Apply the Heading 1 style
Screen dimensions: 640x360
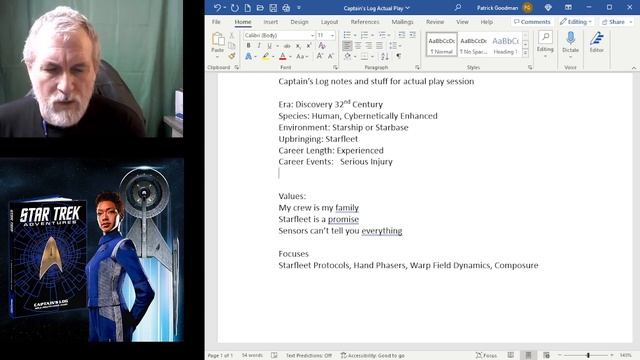(x=505, y=44)
